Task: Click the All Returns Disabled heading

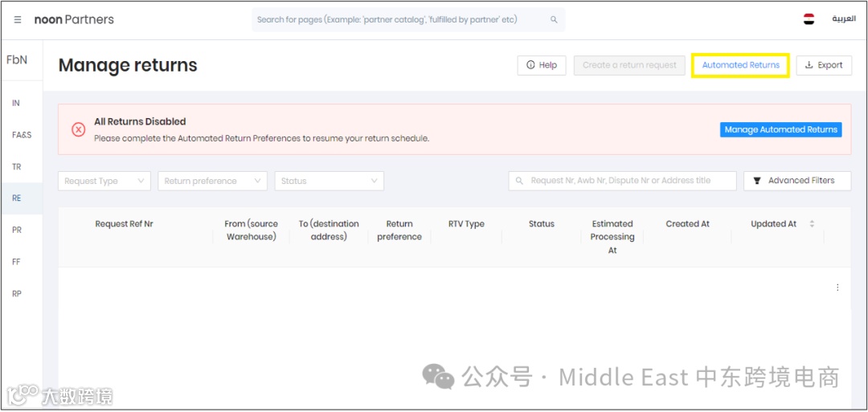Action: coord(140,121)
